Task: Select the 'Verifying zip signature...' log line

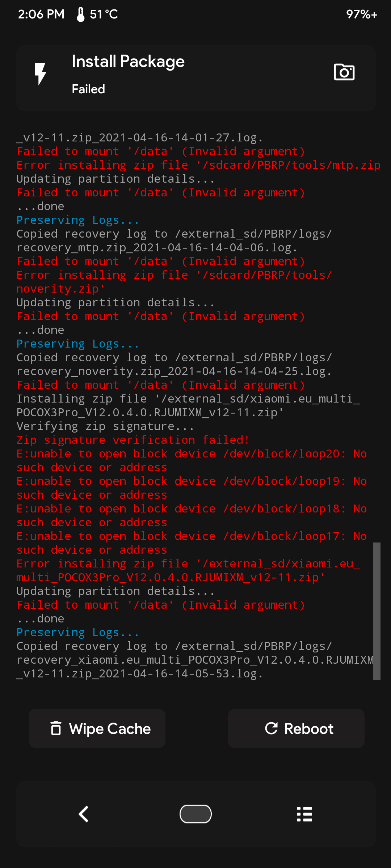Action: click(x=105, y=426)
